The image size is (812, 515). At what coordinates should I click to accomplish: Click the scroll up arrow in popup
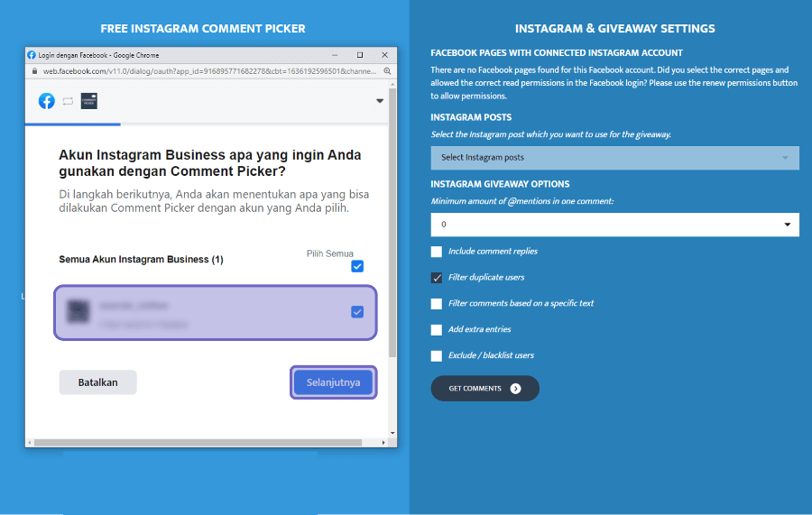point(392,84)
